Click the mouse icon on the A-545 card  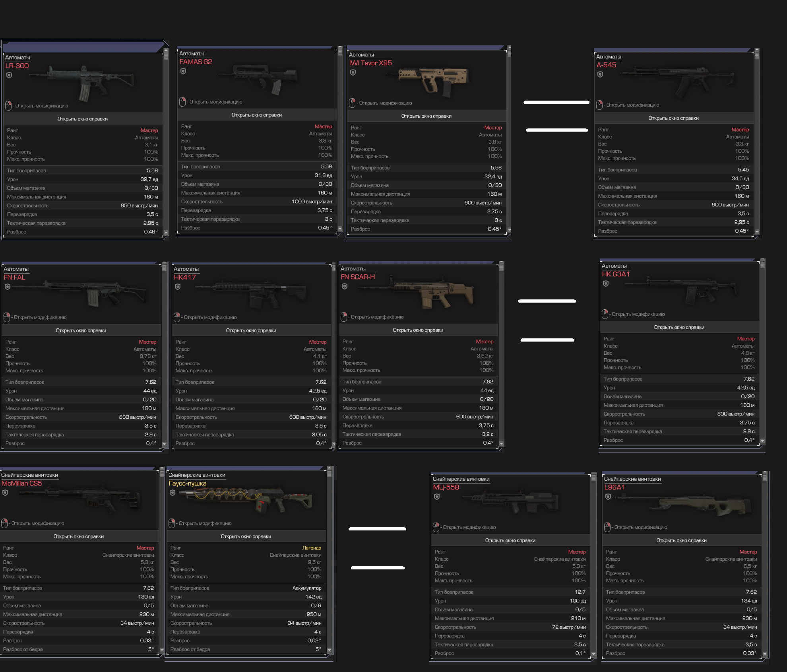[599, 105]
